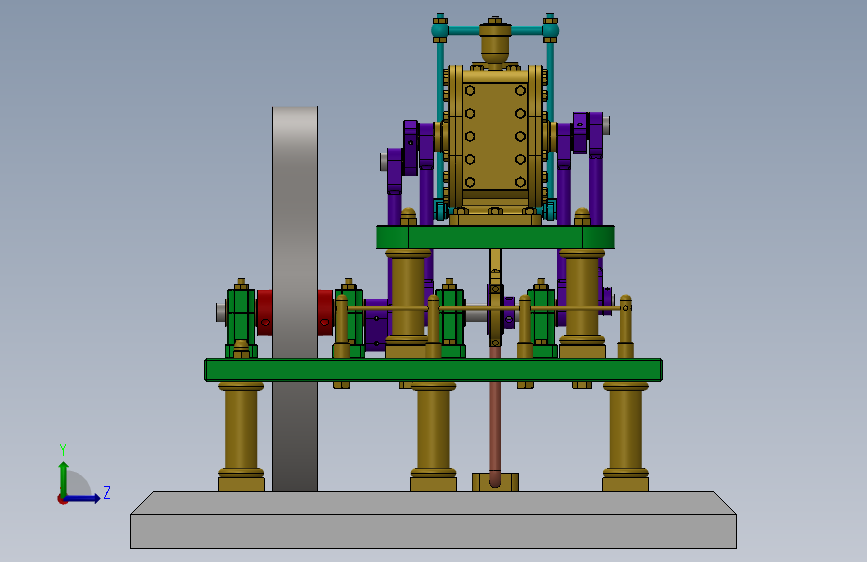Pick the rightmost brass column under lower plate
The width and height of the screenshot is (867, 562).
pyautogui.click(x=625, y=436)
